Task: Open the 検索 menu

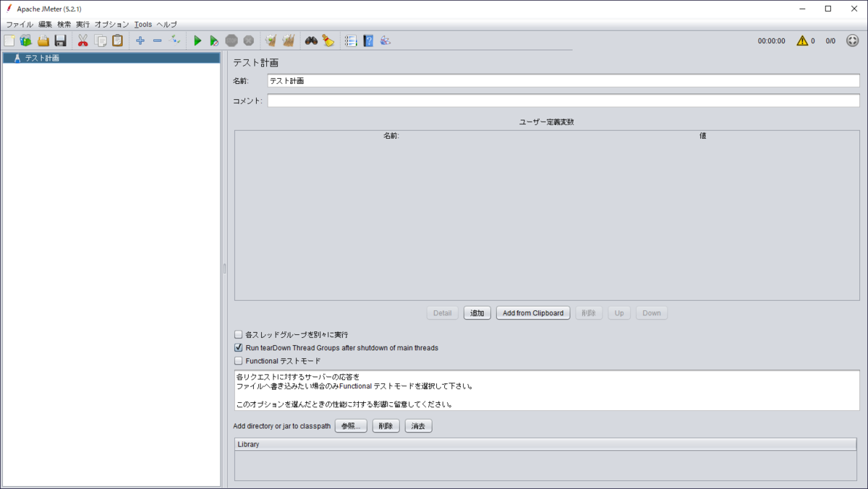Action: coord(64,25)
